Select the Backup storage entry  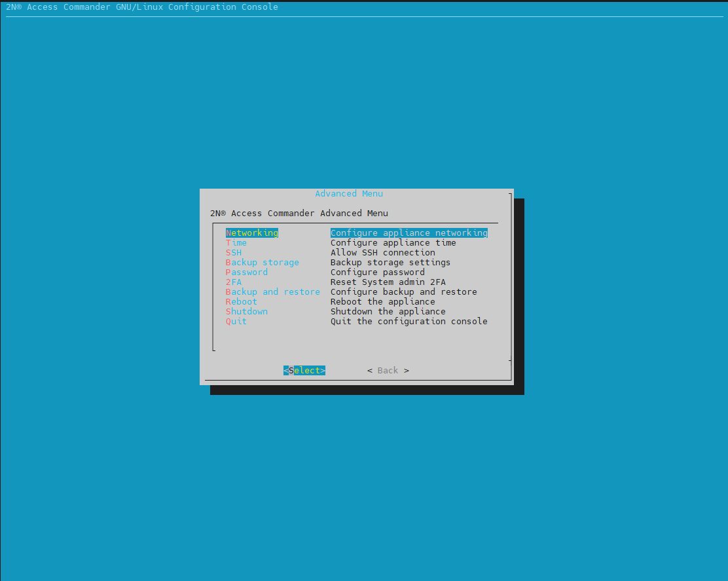click(263, 262)
